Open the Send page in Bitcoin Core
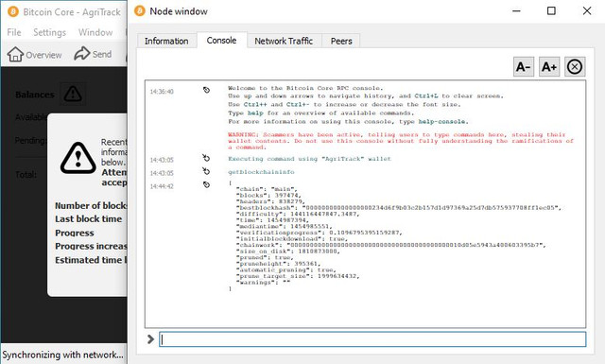Screen dimensions: 605x364 point(93,54)
